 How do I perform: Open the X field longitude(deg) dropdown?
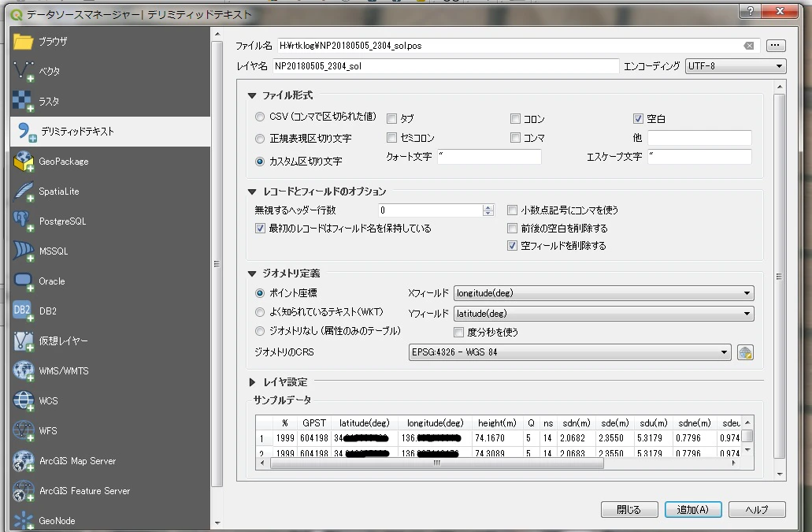604,293
